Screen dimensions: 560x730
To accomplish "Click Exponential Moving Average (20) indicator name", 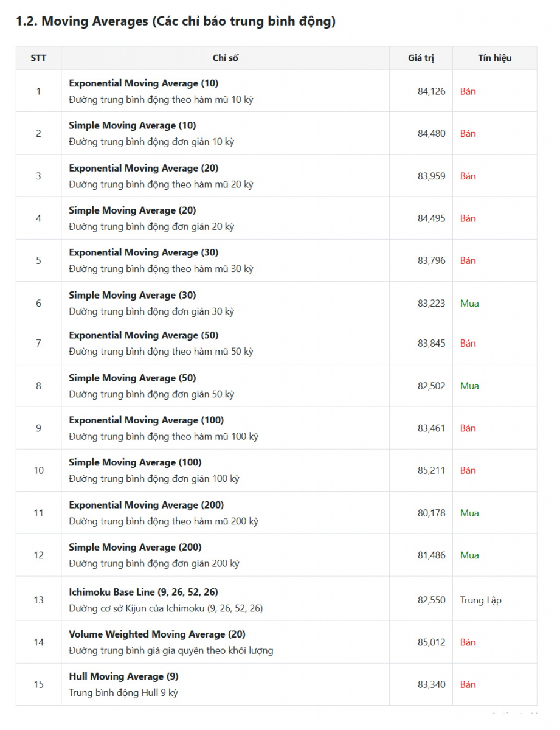I will click(x=143, y=169).
